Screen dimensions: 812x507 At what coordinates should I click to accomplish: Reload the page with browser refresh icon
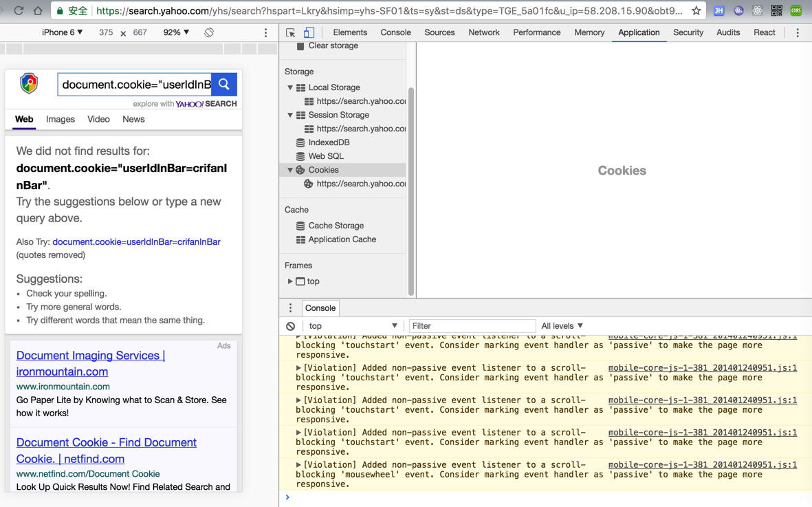pos(19,10)
